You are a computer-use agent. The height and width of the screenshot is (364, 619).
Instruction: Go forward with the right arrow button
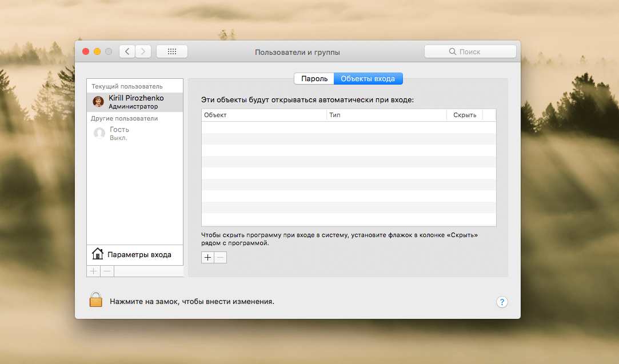pos(143,51)
